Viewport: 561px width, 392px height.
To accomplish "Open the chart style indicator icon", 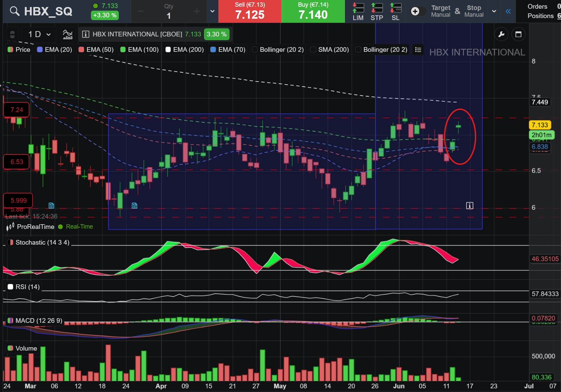I will pyautogui.click(x=68, y=34).
